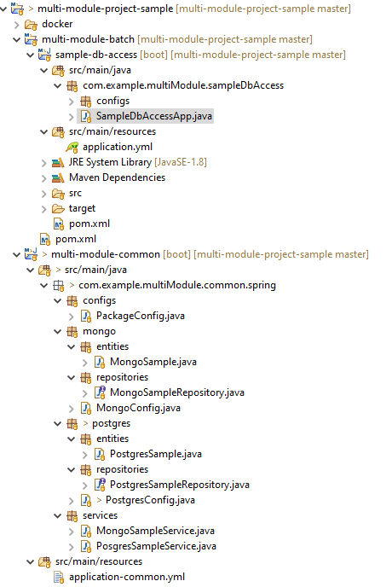Click the multi-module-batch pom.xml file icon
The width and height of the screenshot is (392, 587).
coord(45,239)
